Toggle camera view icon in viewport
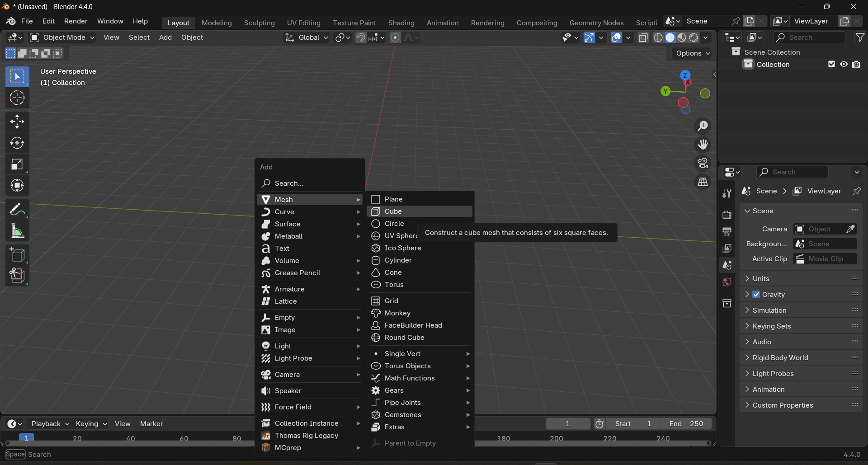The height and width of the screenshot is (465, 868). pos(703,163)
